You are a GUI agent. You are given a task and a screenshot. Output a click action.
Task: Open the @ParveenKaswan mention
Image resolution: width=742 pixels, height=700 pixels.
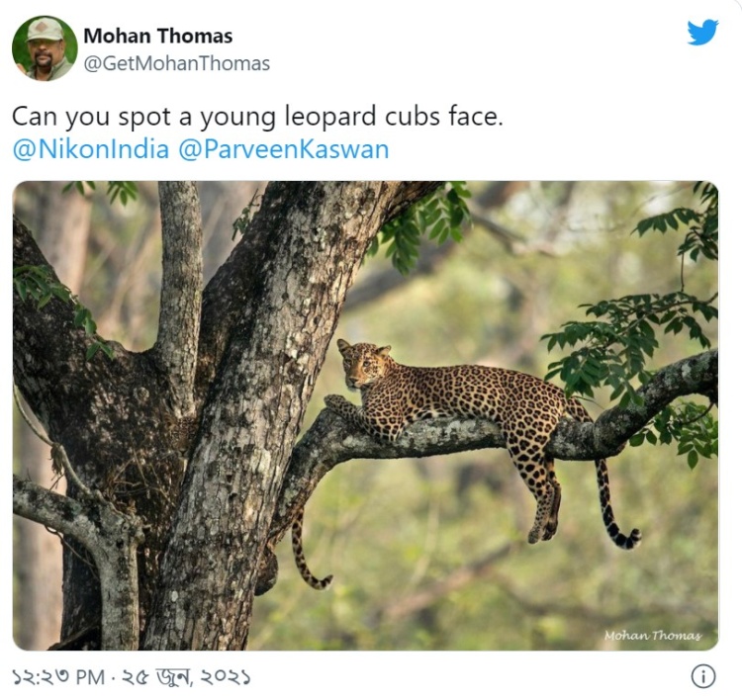pyautogui.click(x=283, y=149)
